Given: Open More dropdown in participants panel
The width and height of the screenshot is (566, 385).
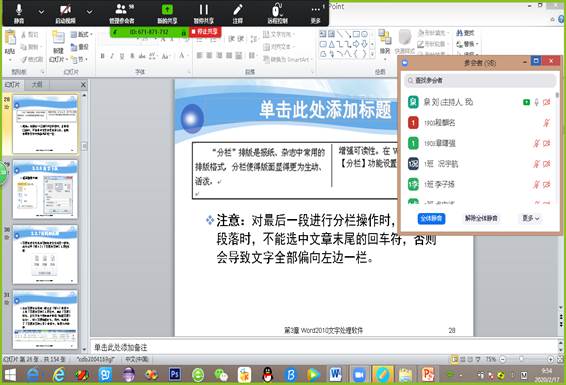Looking at the screenshot, I should (x=531, y=218).
